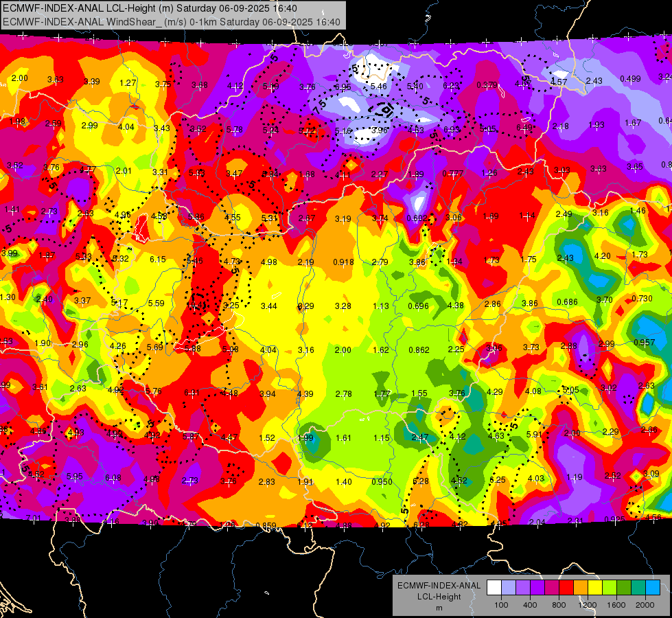Click the wind shear value 0.862
This screenshot has width=672, height=618.
(x=419, y=350)
